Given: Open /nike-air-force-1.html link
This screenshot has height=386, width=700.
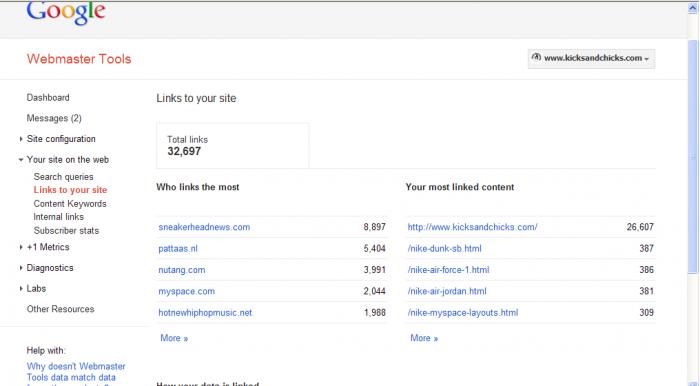Looking at the screenshot, I should [448, 270].
